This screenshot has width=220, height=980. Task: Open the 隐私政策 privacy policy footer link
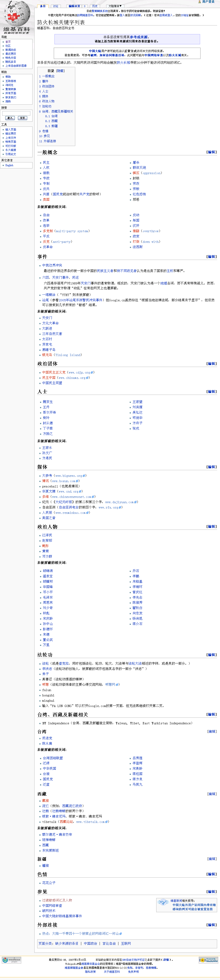pos(90,972)
